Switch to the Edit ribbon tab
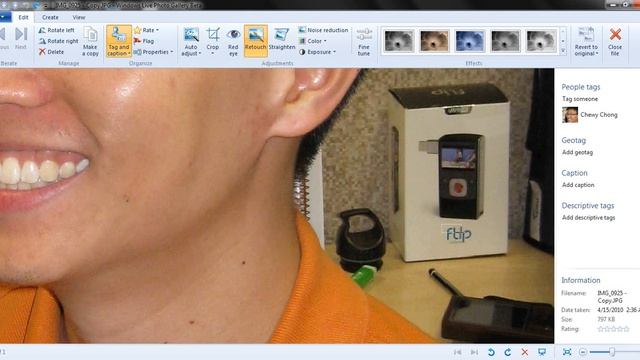Image resolution: width=640 pixels, height=360 pixels. click(23, 17)
